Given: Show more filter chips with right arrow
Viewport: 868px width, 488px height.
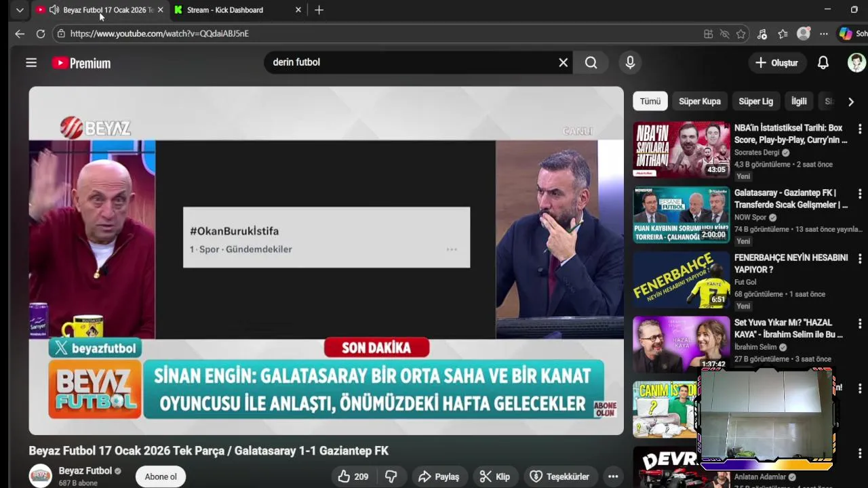Looking at the screenshot, I should (851, 102).
